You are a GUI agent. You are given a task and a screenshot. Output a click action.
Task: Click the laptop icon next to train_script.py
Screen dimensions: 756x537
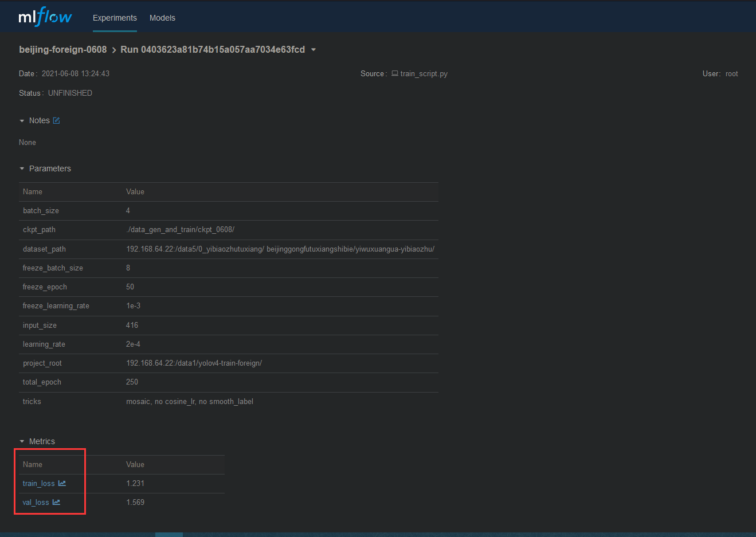click(394, 73)
